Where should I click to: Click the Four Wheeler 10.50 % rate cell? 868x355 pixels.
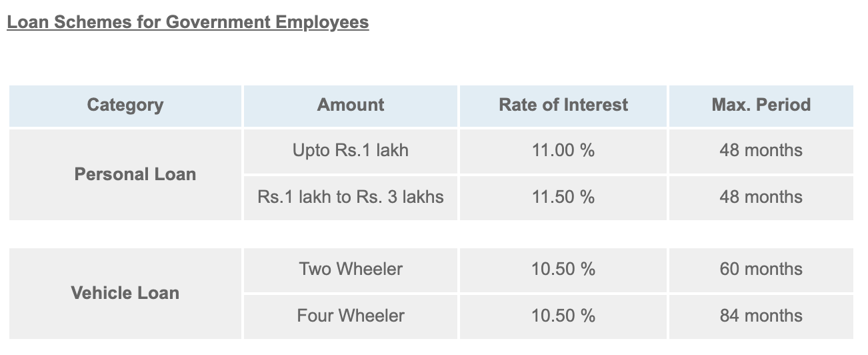click(563, 315)
